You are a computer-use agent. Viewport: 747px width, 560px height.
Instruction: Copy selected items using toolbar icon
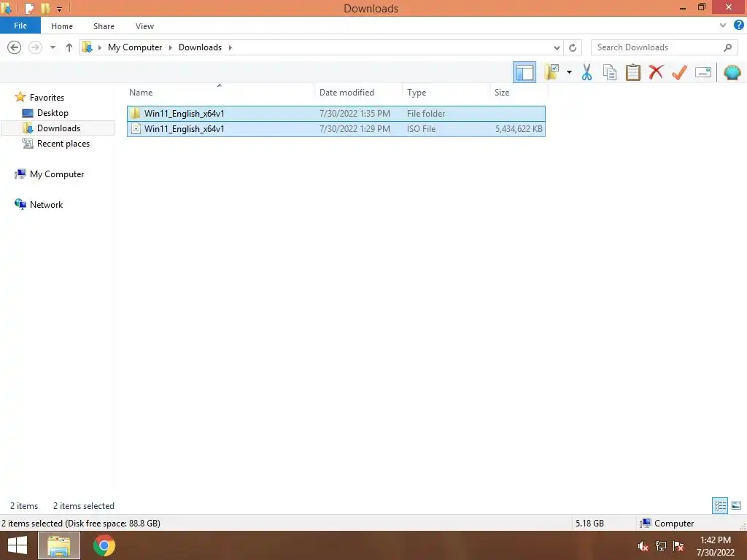coord(609,72)
